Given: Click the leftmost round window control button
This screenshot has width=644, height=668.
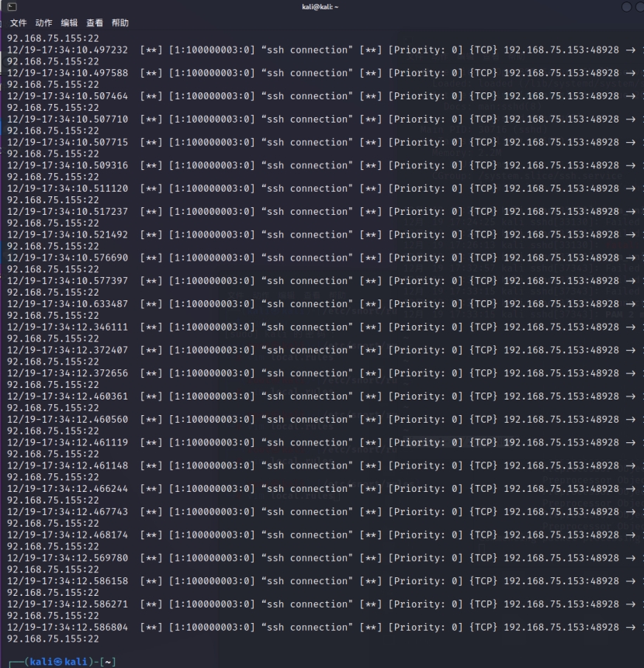Looking at the screenshot, I should click(627, 7).
